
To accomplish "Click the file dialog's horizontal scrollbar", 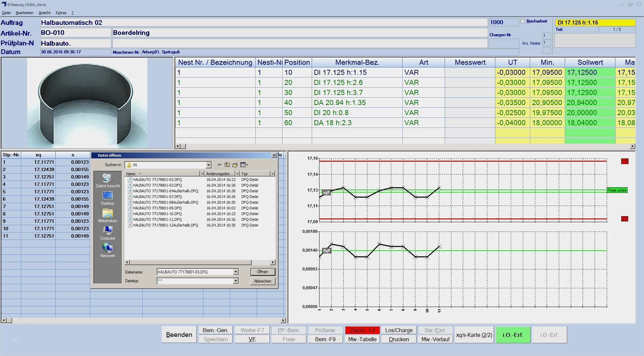I will point(200,262).
